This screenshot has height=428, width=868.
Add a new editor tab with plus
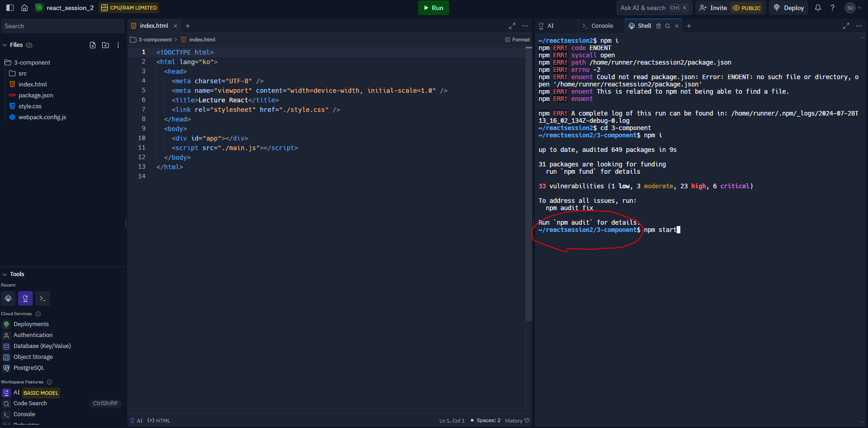pos(188,26)
